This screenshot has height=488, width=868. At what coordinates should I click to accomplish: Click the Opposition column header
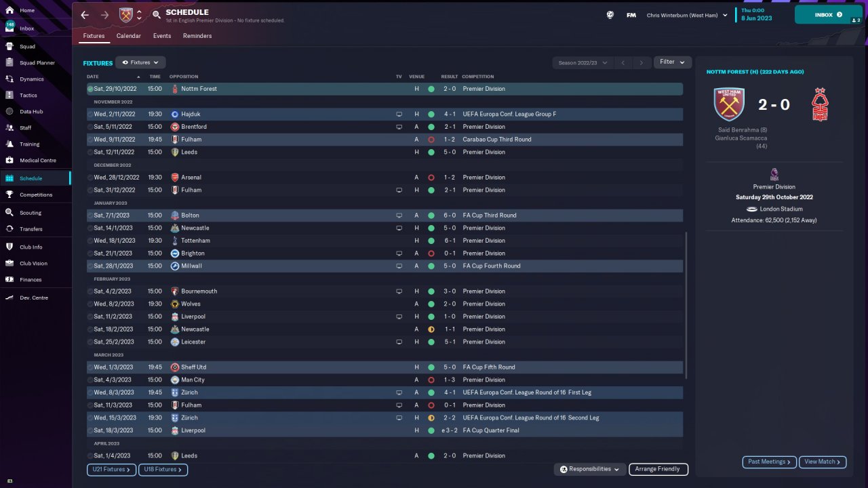184,77
